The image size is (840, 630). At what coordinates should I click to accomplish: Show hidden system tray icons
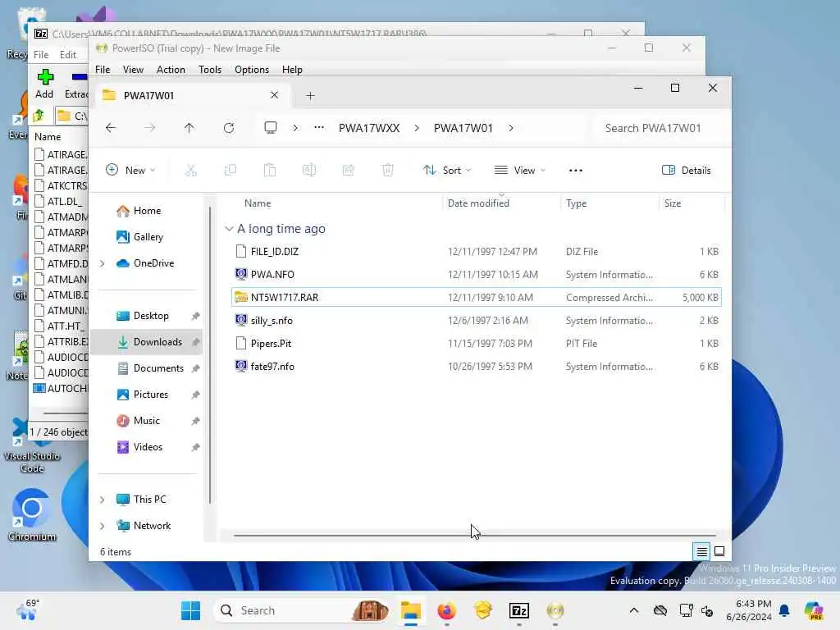[634, 610]
